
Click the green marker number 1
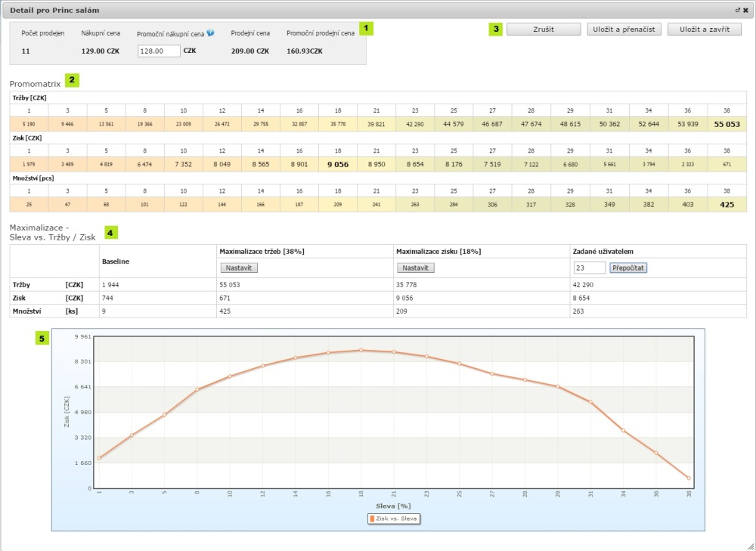coord(366,29)
